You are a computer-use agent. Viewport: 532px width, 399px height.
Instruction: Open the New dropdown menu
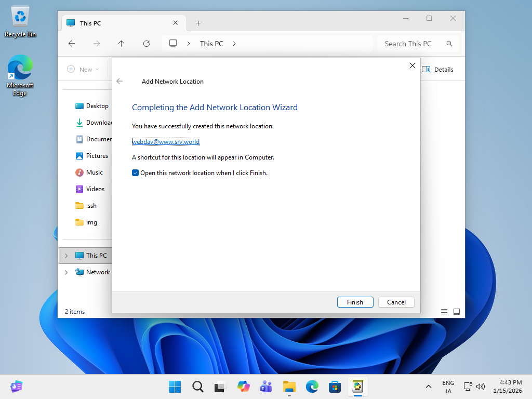click(x=83, y=69)
